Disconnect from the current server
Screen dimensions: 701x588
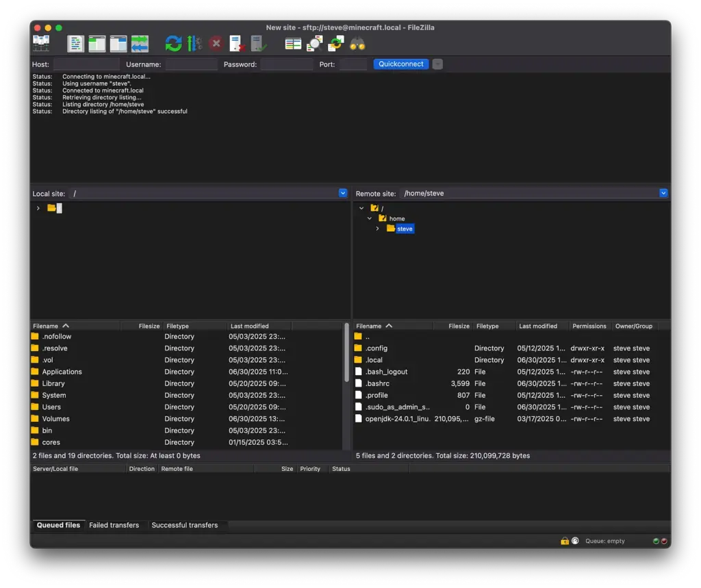tap(237, 44)
